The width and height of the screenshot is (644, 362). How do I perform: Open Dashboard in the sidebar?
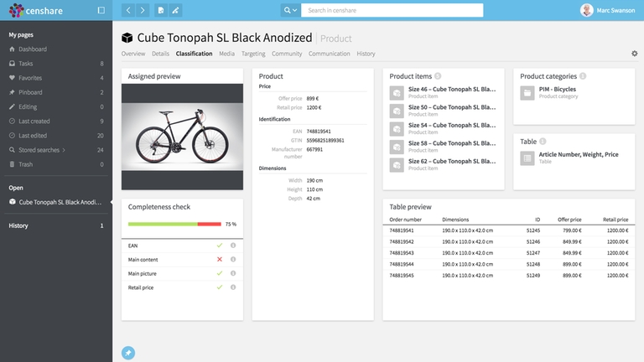pyautogui.click(x=33, y=49)
